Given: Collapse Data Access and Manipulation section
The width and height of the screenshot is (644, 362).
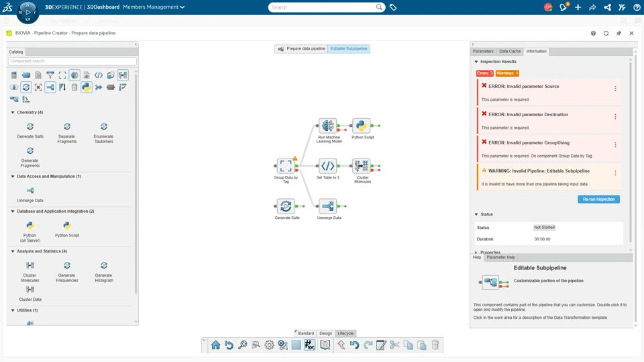Looking at the screenshot, I should click(x=13, y=177).
